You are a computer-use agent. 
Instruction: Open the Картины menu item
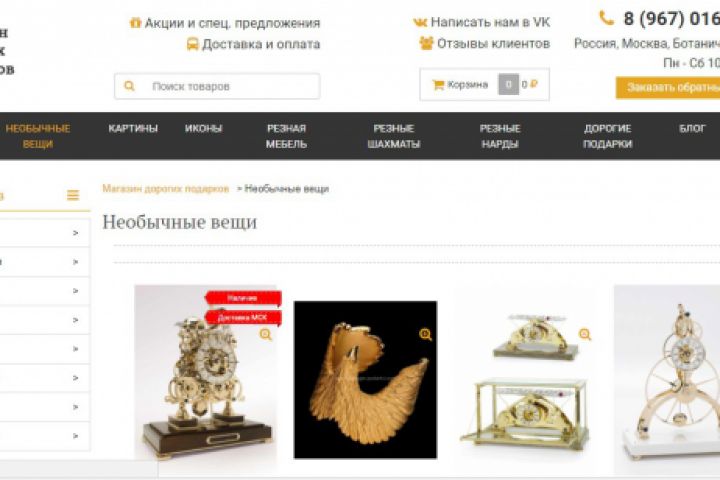133,129
